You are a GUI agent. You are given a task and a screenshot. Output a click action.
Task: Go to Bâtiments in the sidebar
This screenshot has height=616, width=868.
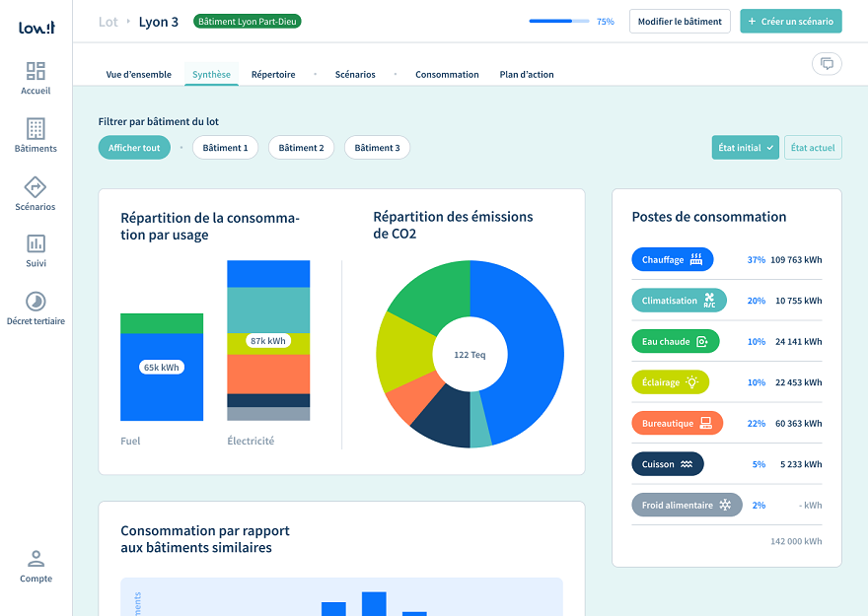pos(36,136)
